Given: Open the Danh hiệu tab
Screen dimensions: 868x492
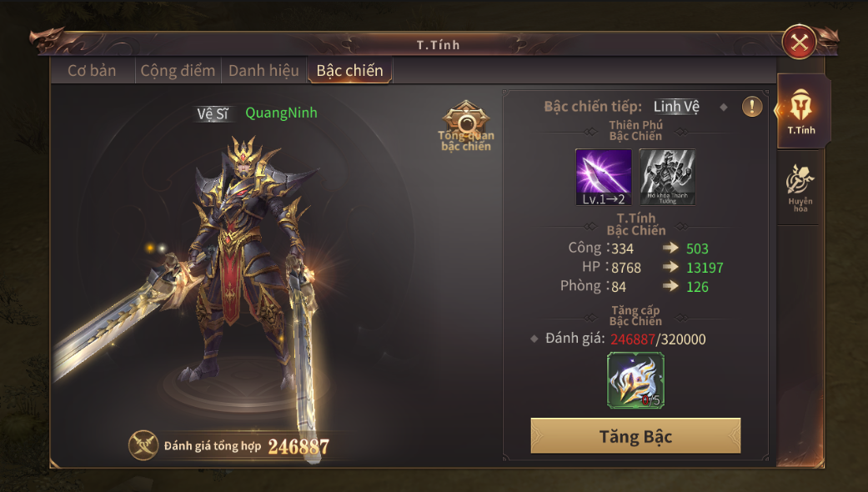Looking at the screenshot, I should pos(263,71).
